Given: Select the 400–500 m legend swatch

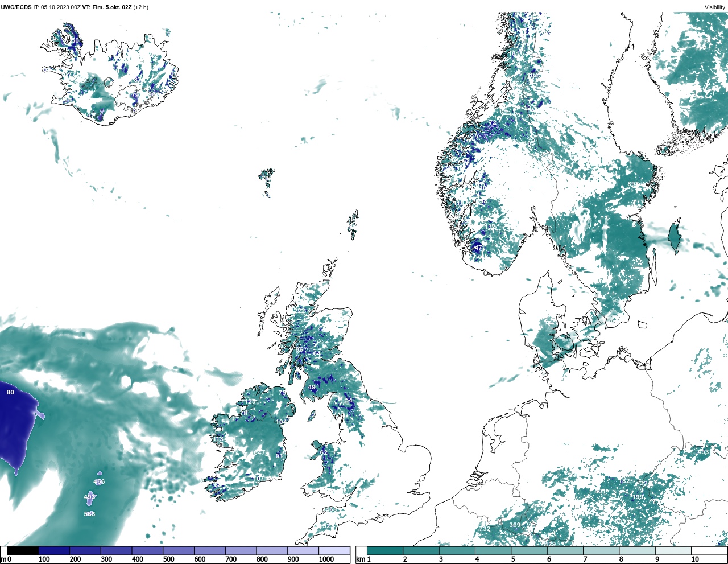Looking at the screenshot, I should [x=147, y=550].
